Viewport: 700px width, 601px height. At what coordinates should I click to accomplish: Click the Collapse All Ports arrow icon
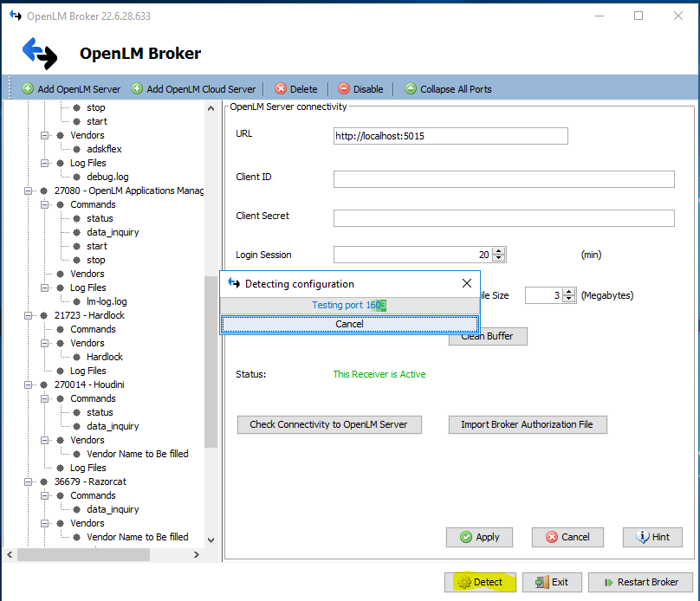(x=409, y=88)
